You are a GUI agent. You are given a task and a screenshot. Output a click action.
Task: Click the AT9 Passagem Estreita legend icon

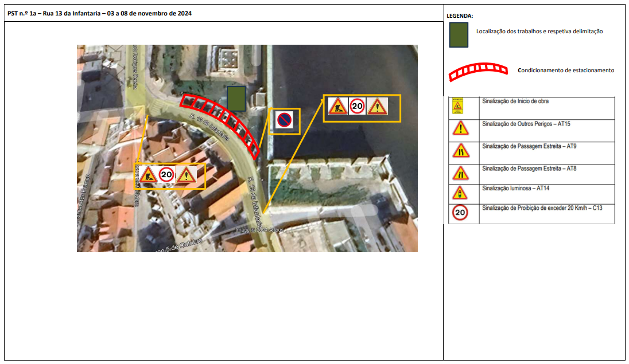(x=460, y=150)
